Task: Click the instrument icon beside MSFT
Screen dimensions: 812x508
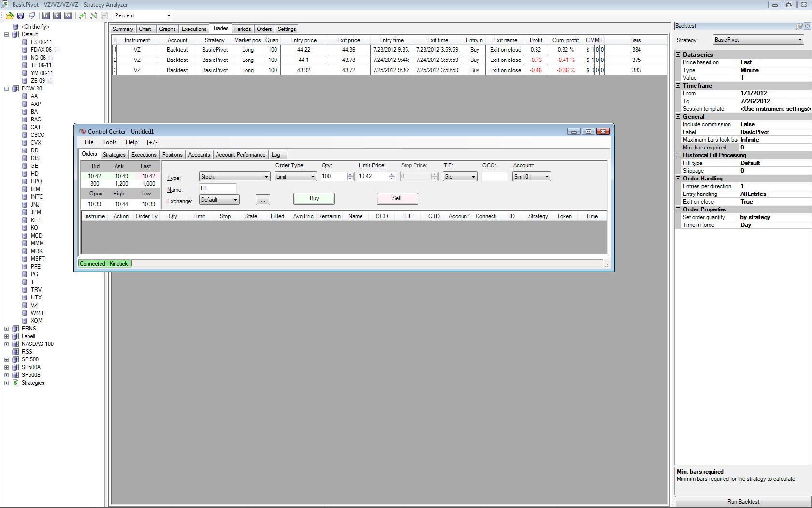Action: click(x=25, y=259)
